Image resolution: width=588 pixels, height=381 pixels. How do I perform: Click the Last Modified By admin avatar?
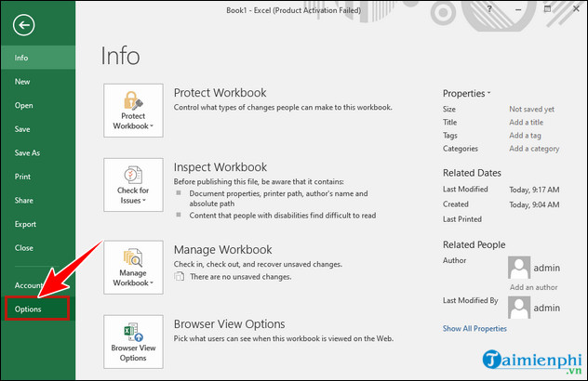click(519, 308)
